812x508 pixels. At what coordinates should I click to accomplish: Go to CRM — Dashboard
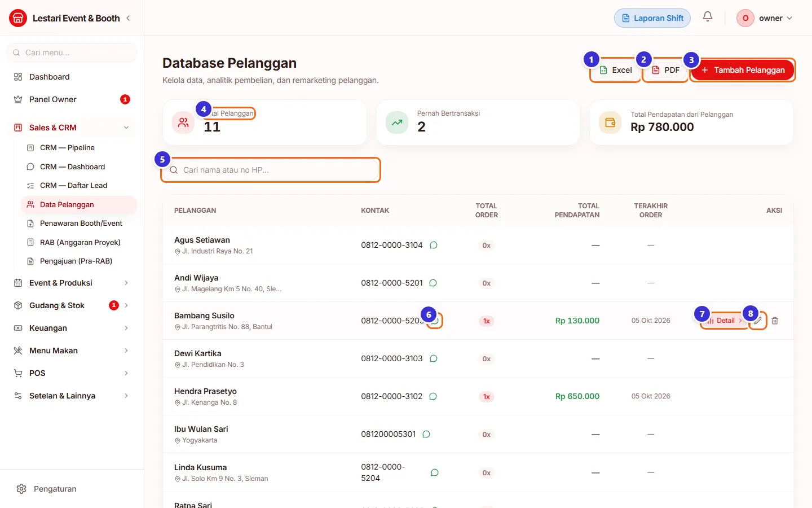click(x=78, y=167)
